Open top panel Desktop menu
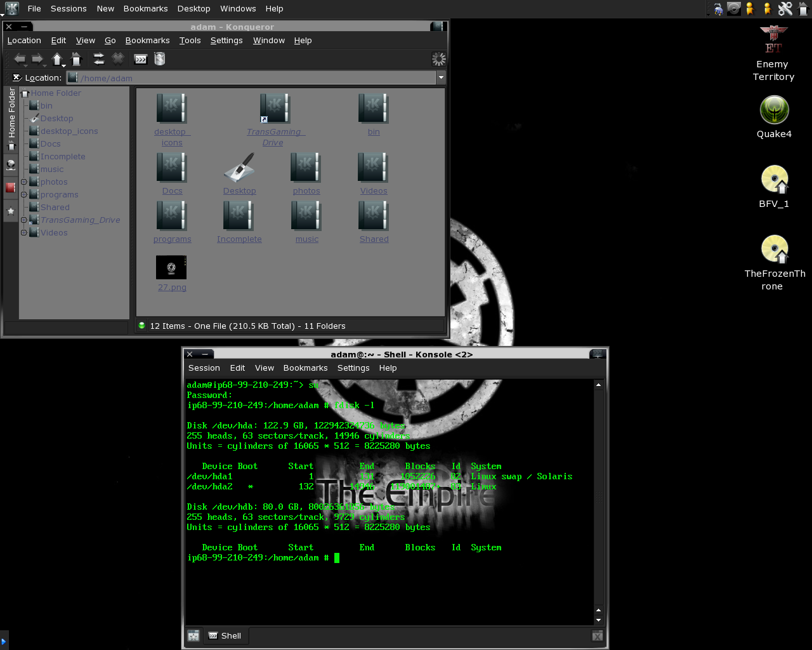The image size is (812, 650). (193, 9)
